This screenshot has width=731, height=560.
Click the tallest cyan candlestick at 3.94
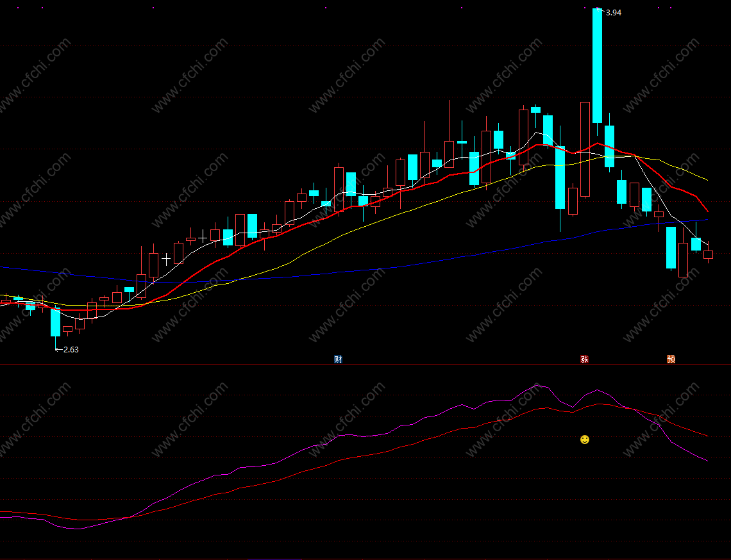(597, 66)
